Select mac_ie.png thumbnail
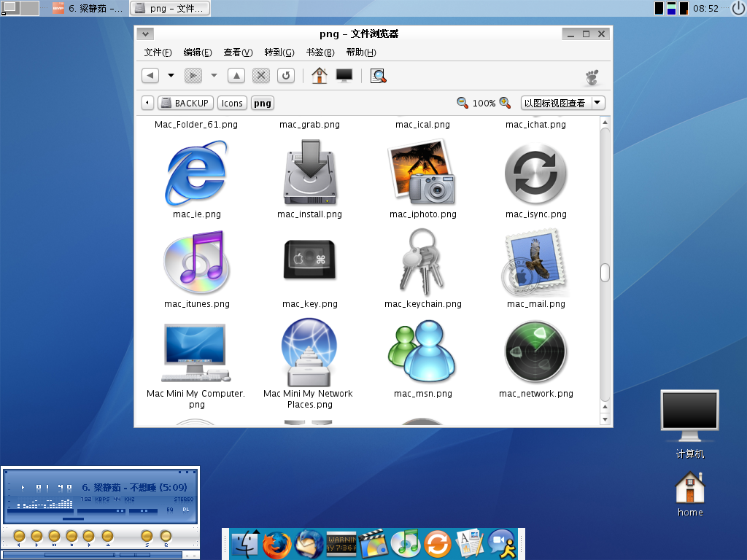The image size is (747, 560). point(196,174)
